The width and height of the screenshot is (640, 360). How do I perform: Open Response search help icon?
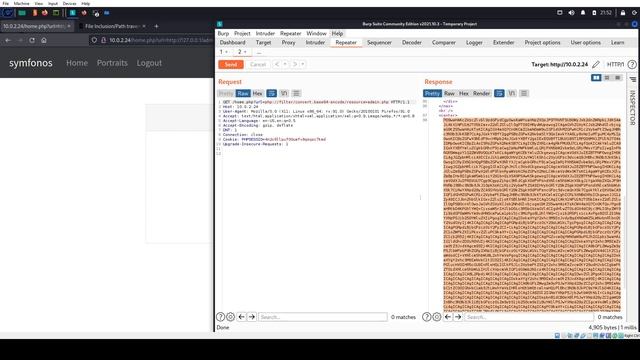pyautogui.click(x=427, y=317)
